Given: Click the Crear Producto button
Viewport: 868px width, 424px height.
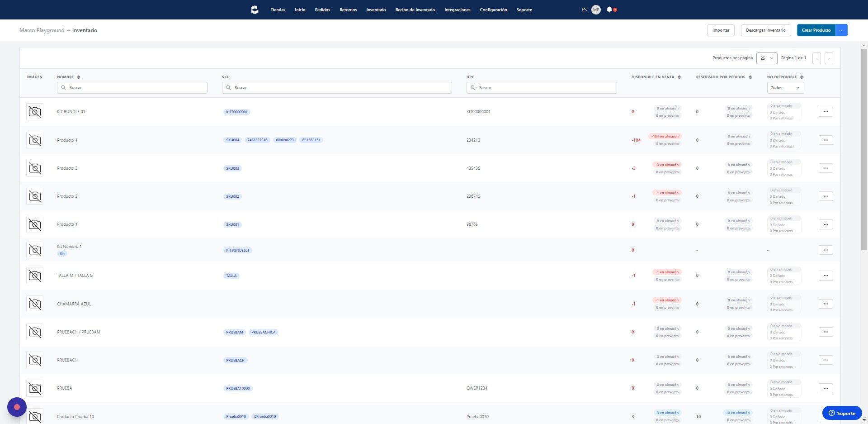Looking at the screenshot, I should point(816,30).
